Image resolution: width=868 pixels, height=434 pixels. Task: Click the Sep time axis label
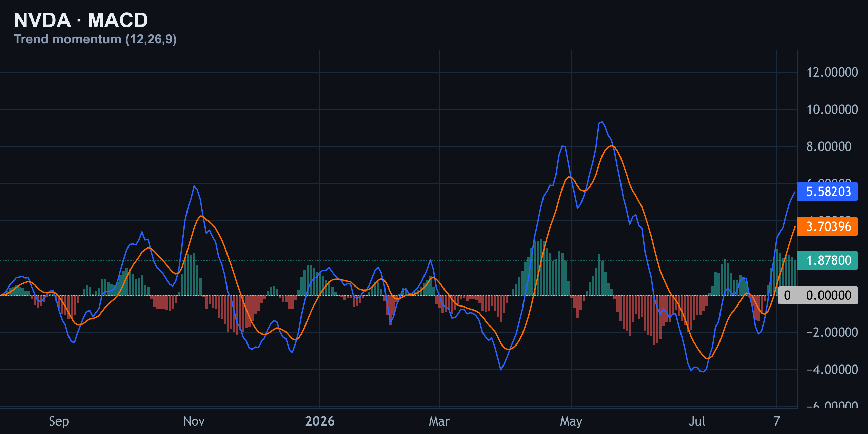[59, 421]
